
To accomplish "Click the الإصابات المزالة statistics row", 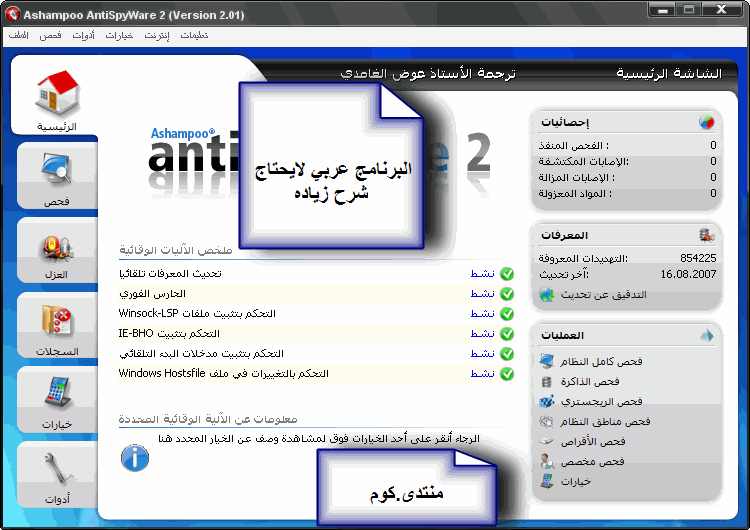I will point(627,177).
